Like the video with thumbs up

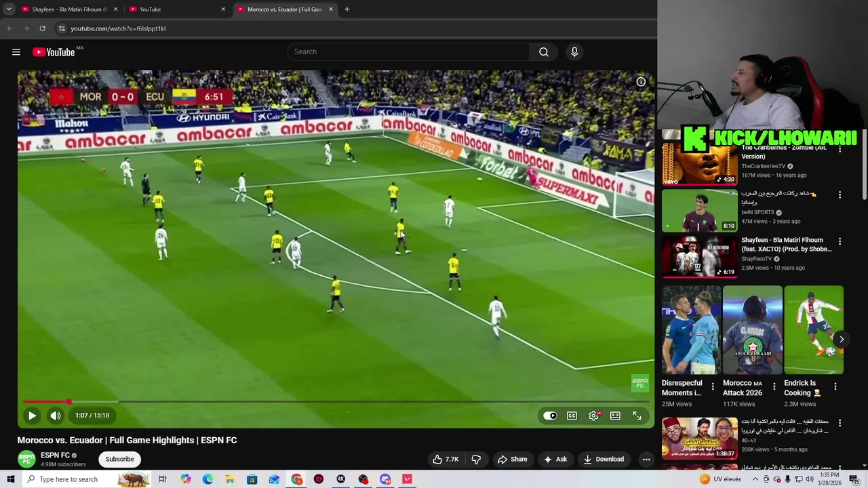(446, 459)
